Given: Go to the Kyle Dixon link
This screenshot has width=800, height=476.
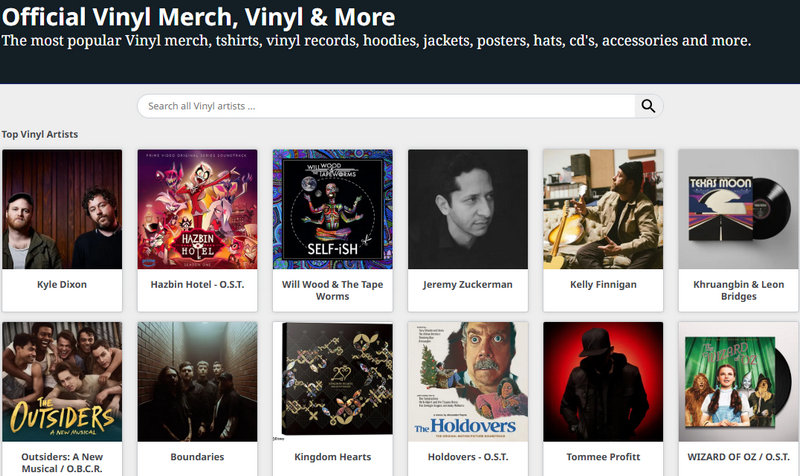Looking at the screenshot, I should click(x=62, y=285).
